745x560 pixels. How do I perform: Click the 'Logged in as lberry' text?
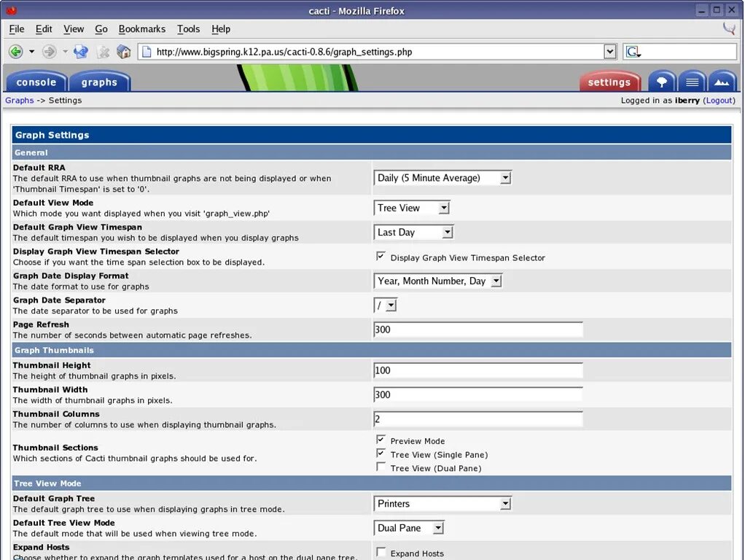point(660,101)
